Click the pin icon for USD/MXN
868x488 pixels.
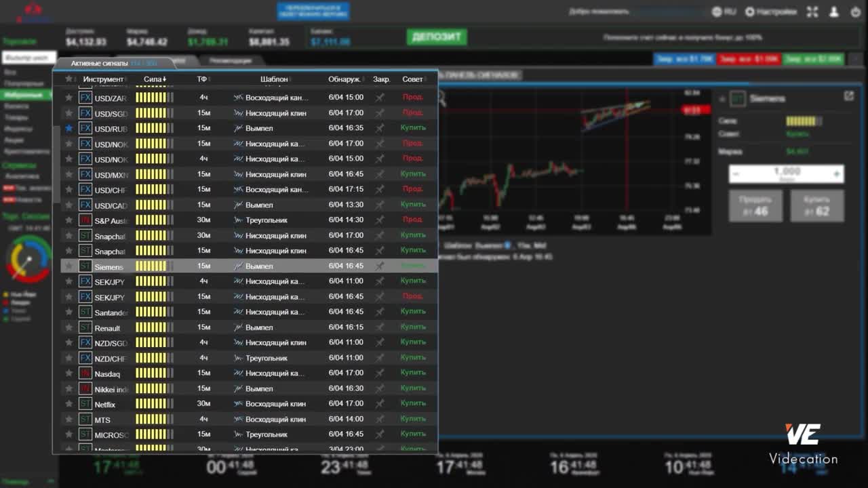(380, 174)
